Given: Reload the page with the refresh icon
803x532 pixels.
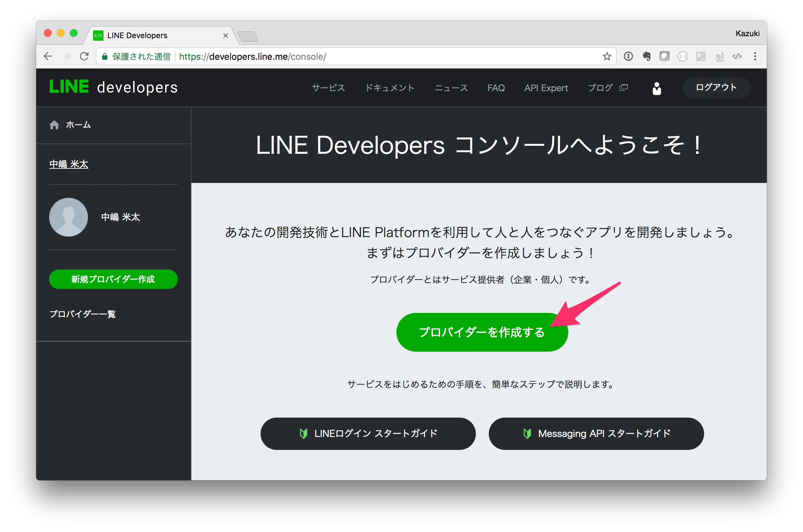Looking at the screenshot, I should (84, 56).
